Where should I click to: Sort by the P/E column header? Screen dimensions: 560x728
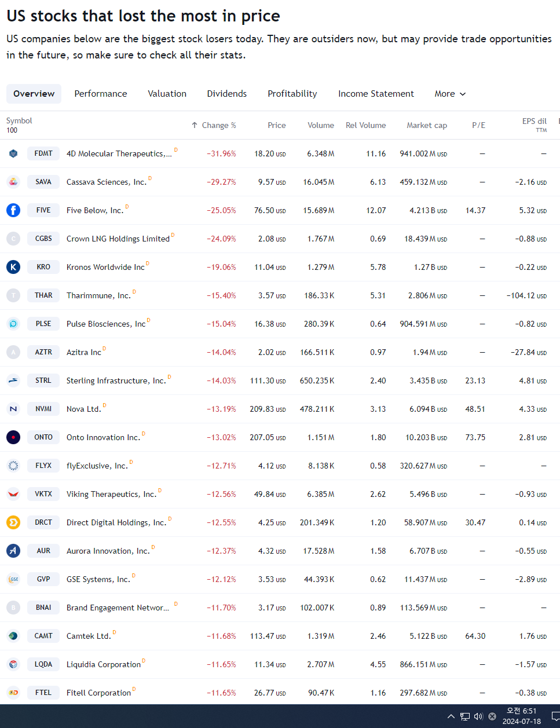tap(479, 125)
